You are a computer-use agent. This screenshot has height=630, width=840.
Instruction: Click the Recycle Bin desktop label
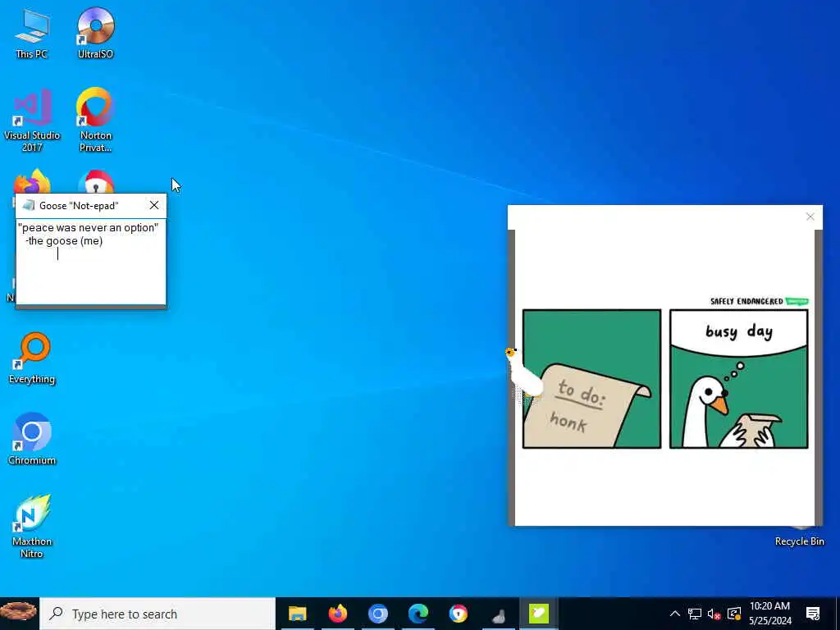point(799,541)
